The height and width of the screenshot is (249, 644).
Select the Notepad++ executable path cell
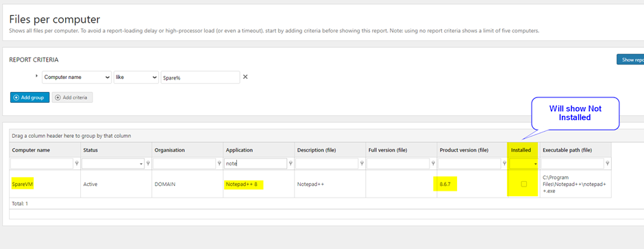[575, 184]
